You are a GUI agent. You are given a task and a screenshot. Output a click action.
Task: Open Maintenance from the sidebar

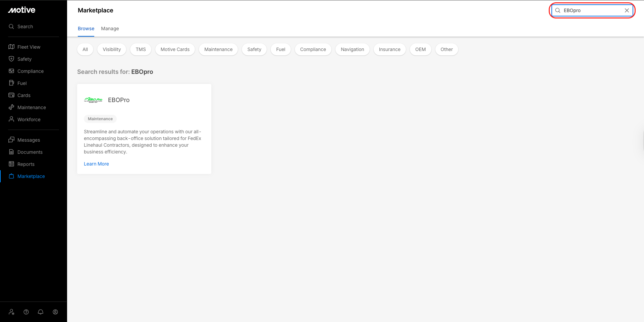click(x=32, y=107)
